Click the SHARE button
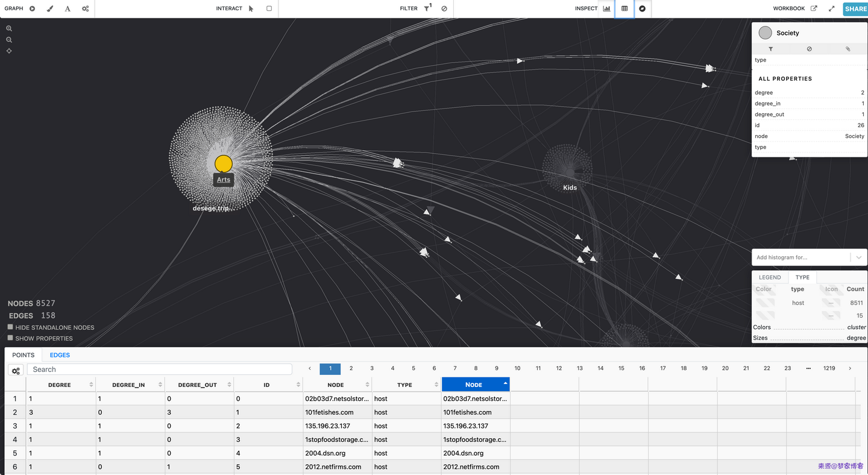868x475 pixels. coord(855,8)
